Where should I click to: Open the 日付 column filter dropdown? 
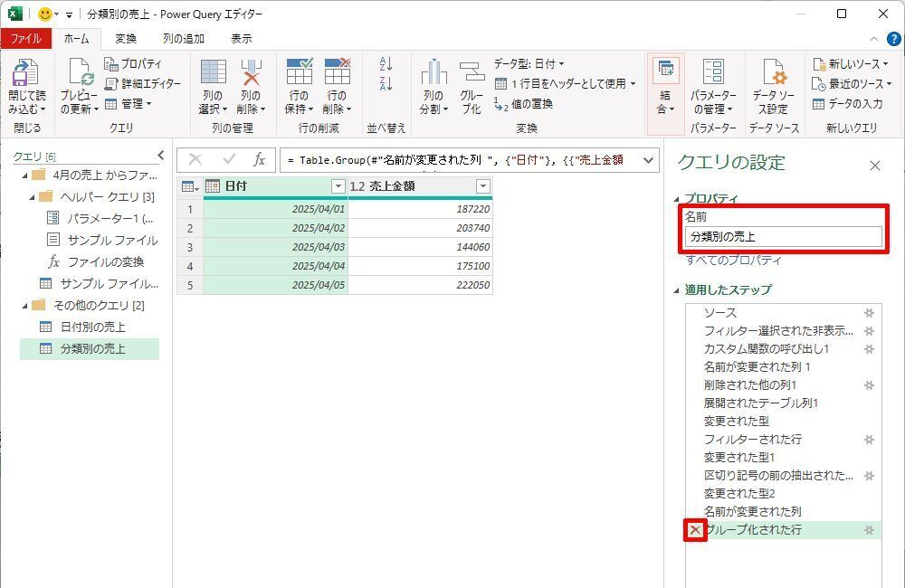pos(338,186)
